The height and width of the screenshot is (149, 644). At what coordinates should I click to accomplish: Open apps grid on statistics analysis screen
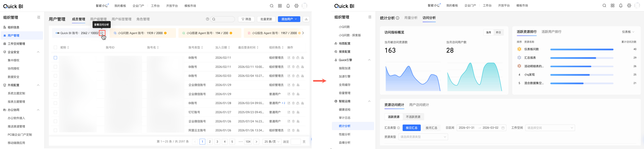pyautogui.click(x=613, y=5)
